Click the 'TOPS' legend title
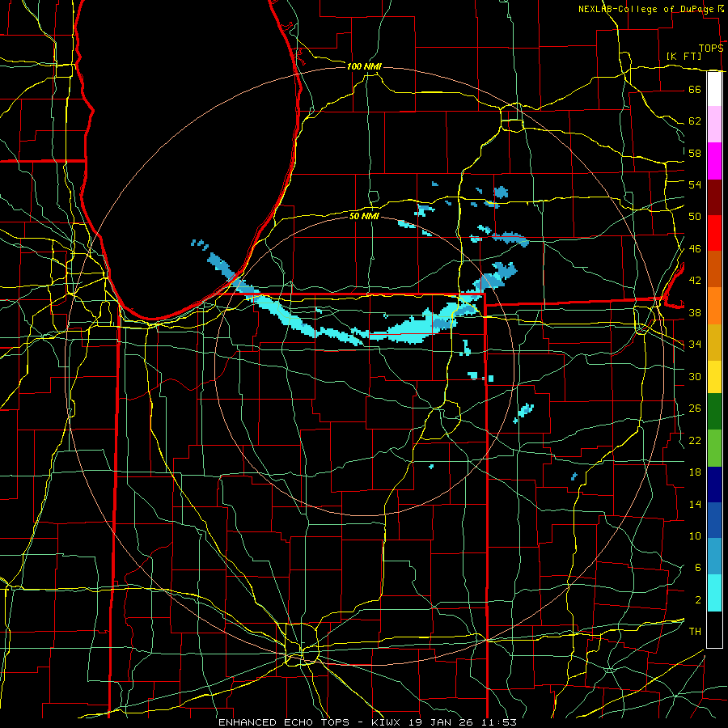The image size is (728, 728). (711, 49)
